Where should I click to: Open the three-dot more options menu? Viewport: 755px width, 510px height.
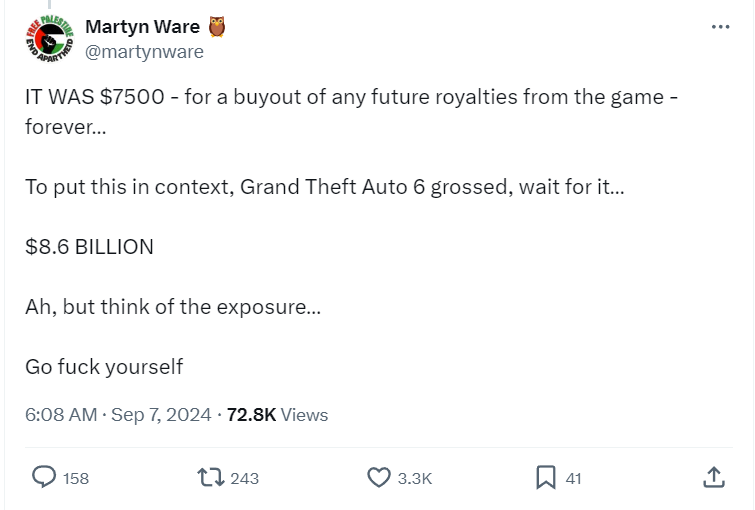720,27
